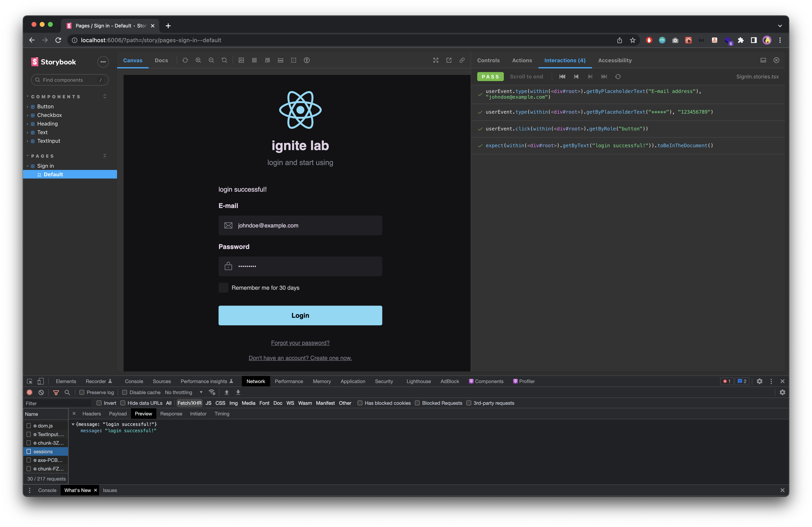Toggle the grid background icon

pos(254,60)
